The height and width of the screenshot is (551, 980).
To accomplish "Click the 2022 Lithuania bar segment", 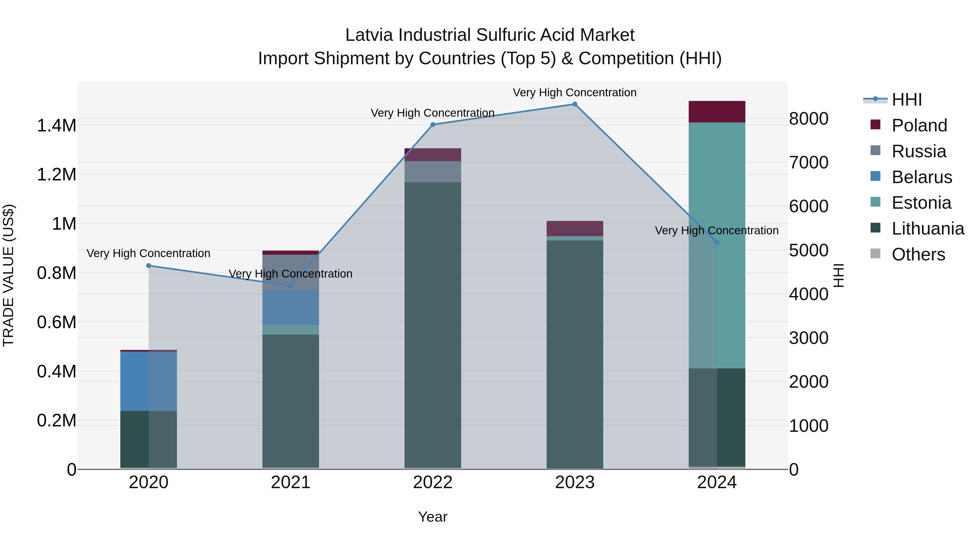I will 433,325.
